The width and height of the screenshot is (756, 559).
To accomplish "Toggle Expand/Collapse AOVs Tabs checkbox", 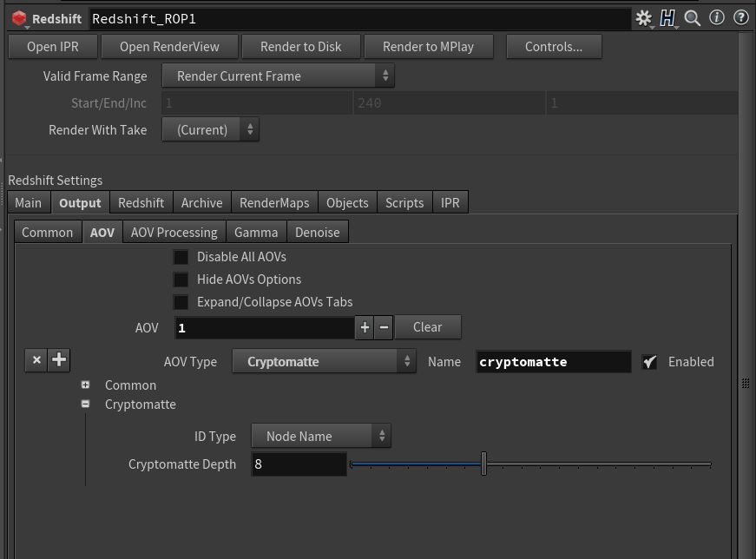I will (x=181, y=302).
